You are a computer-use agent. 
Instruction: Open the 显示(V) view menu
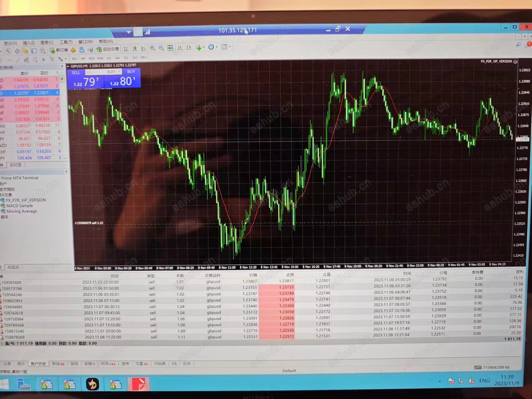pyautogui.click(x=10, y=43)
